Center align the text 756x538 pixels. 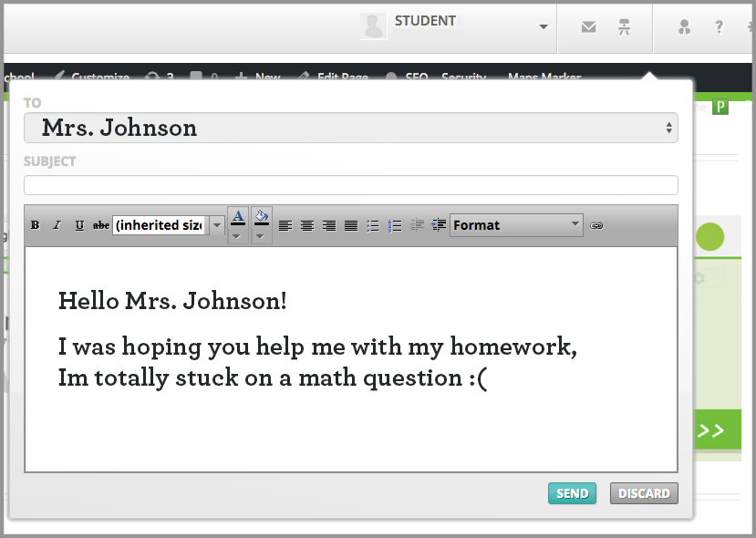coord(307,225)
